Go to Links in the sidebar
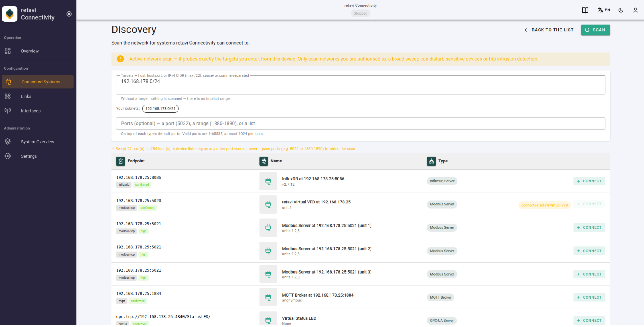 (x=37, y=97)
